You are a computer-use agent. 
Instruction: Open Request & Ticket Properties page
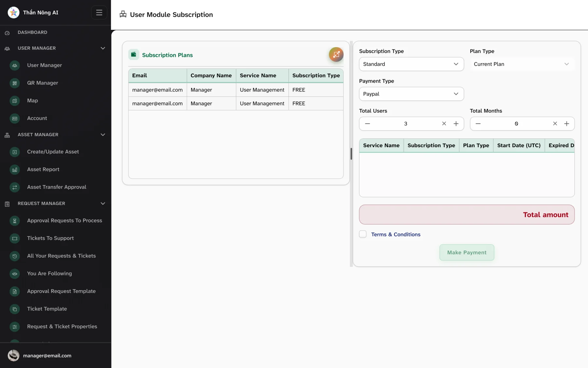point(62,327)
